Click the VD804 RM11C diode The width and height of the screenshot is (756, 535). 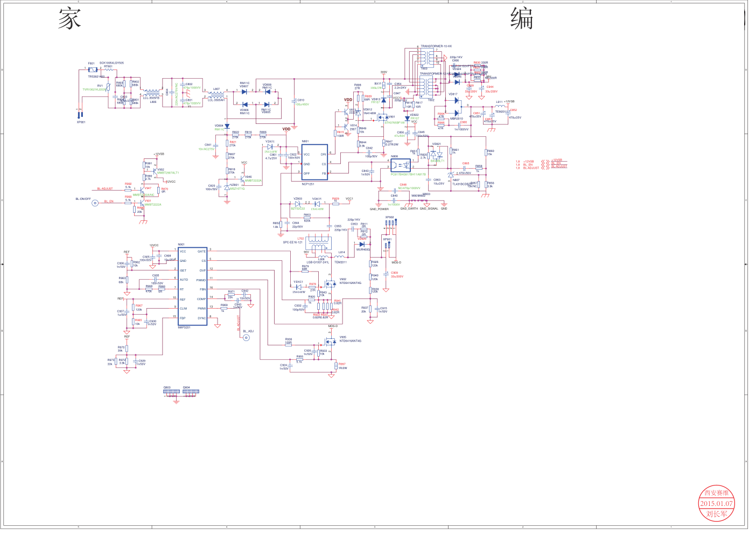click(x=227, y=127)
